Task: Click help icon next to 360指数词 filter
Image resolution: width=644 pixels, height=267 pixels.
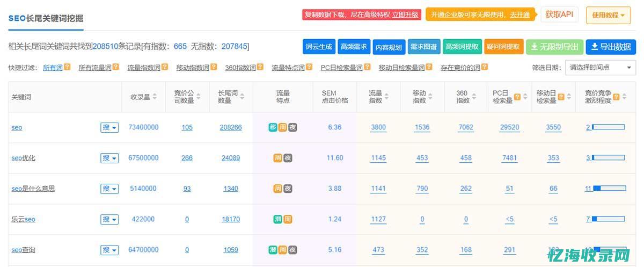Action: coord(260,67)
